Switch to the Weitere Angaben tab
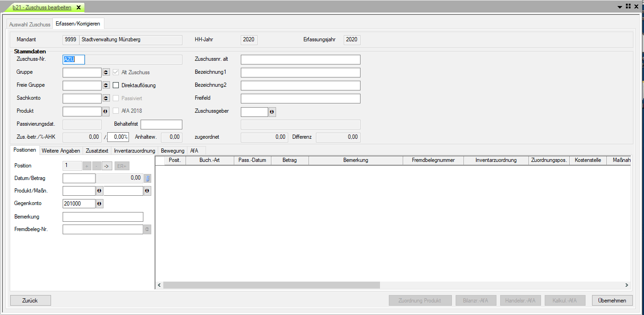 tap(61, 151)
